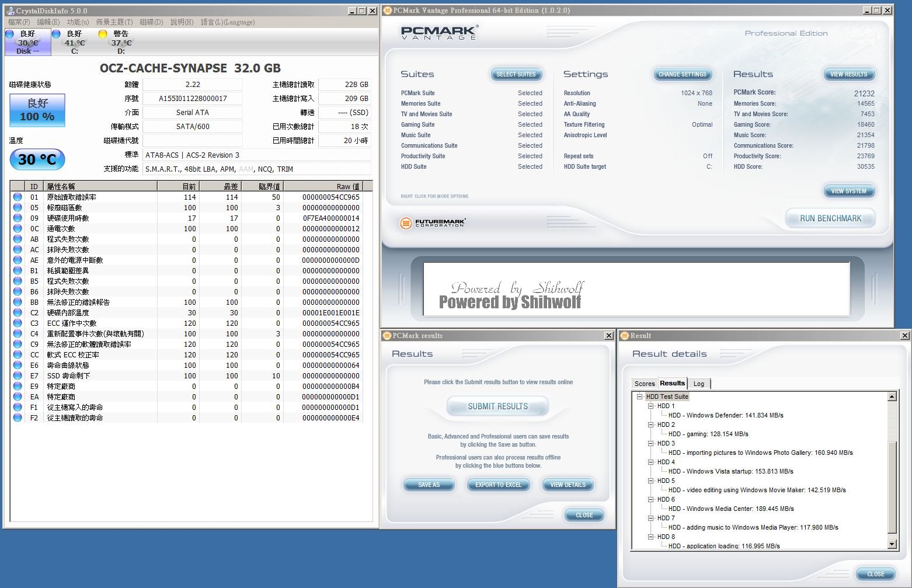The height and width of the screenshot is (588, 912).
Task: Click the serial number field A155I011228000017
Action: tap(193, 99)
